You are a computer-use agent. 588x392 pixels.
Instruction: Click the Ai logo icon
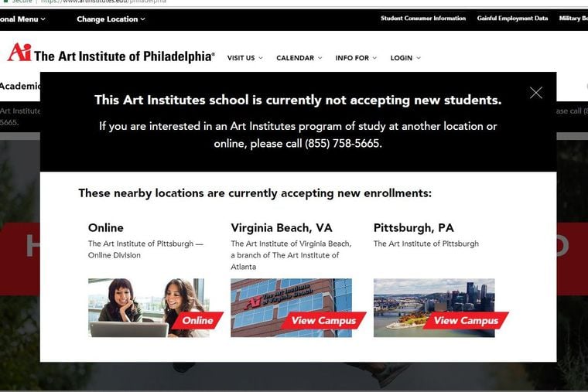click(19, 52)
